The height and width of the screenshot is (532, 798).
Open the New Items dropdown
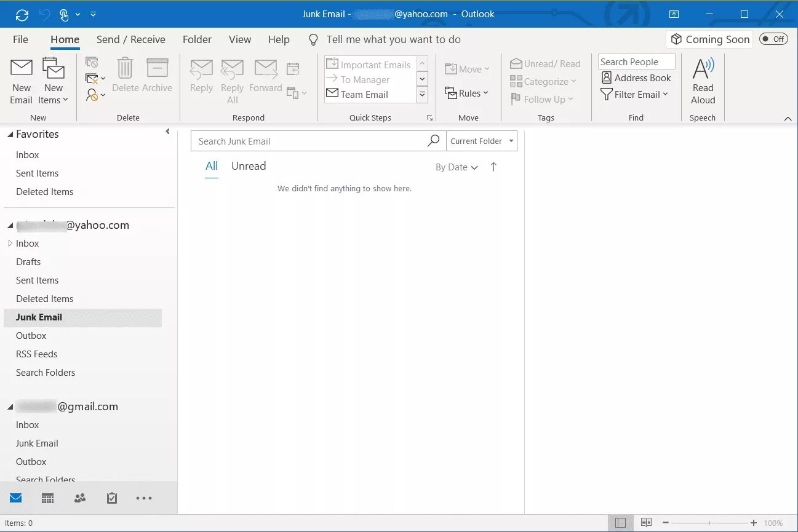[54, 82]
